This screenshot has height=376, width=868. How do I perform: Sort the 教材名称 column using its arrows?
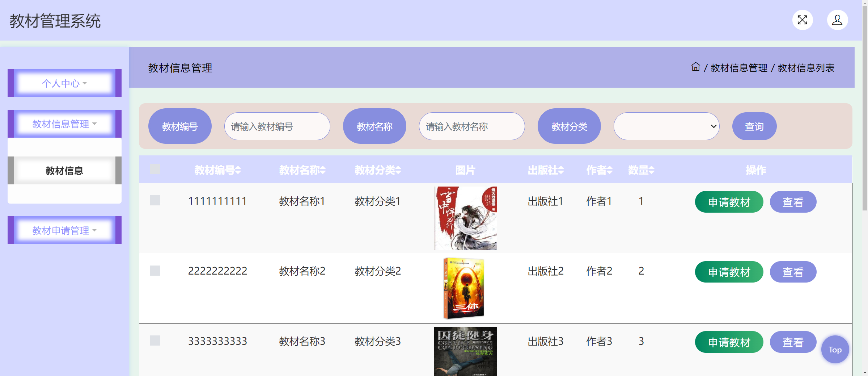(x=323, y=170)
